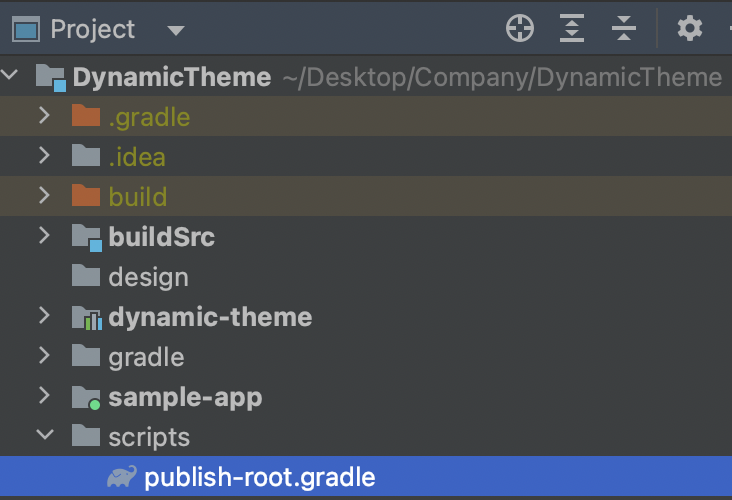Select the build folder name
Screen dimensions: 732x500
pos(138,197)
